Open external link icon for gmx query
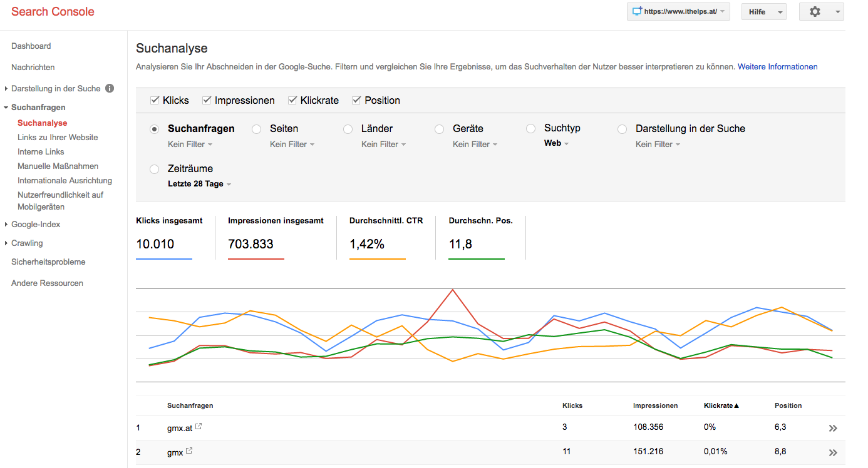868x468 pixels. pos(189,450)
